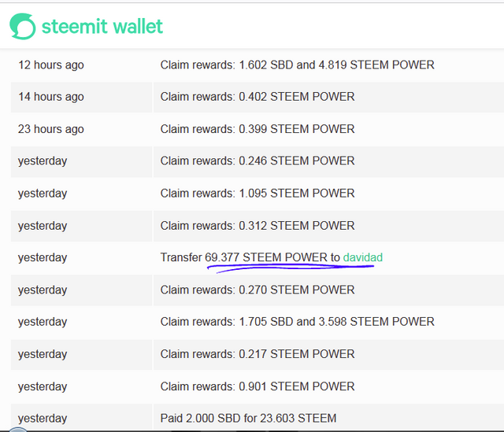The image size is (504, 432).
Task: Click 'Claim rewards: 0.402 STEEM POWER' entry
Action: pyautogui.click(x=258, y=97)
